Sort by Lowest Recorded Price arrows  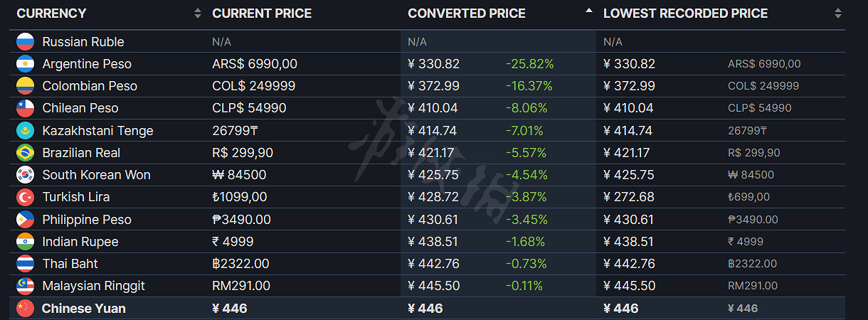coord(837,14)
